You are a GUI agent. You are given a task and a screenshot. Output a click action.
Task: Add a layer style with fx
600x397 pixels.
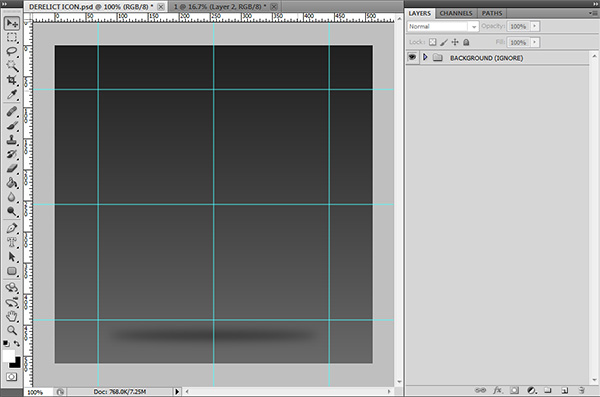(497, 390)
